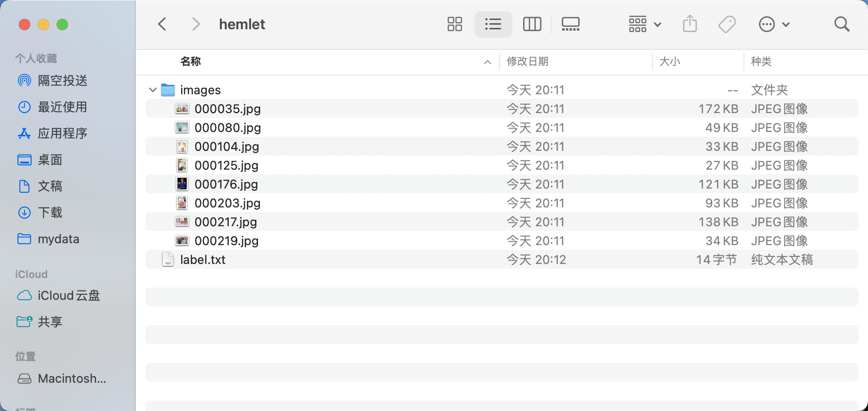Screen dimensions: 868x411
Task: Switch to gallery view
Action: [570, 24]
